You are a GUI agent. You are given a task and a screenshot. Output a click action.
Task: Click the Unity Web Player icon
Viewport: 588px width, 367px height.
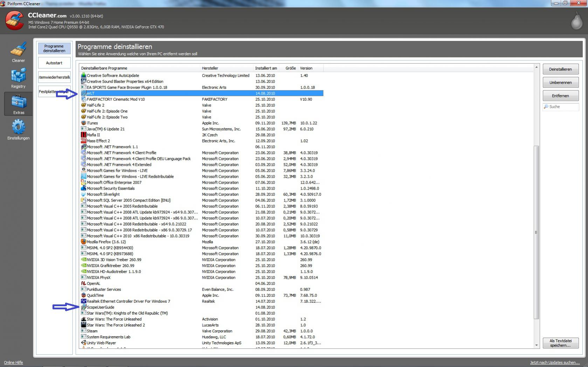(x=83, y=343)
